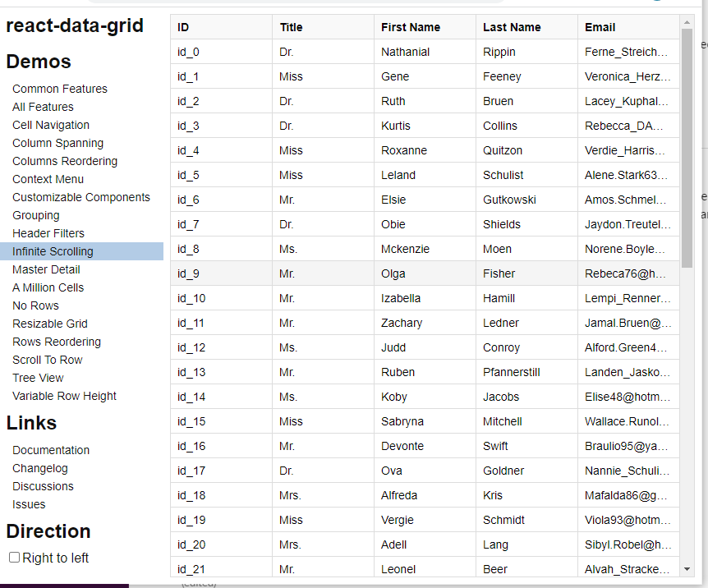Select last name cell Conroy

527,347
